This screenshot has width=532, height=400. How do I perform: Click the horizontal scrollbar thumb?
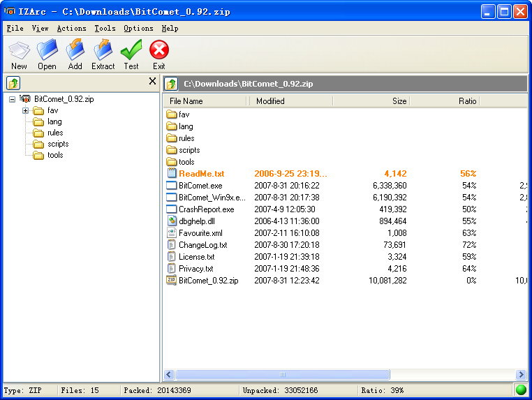click(283, 374)
